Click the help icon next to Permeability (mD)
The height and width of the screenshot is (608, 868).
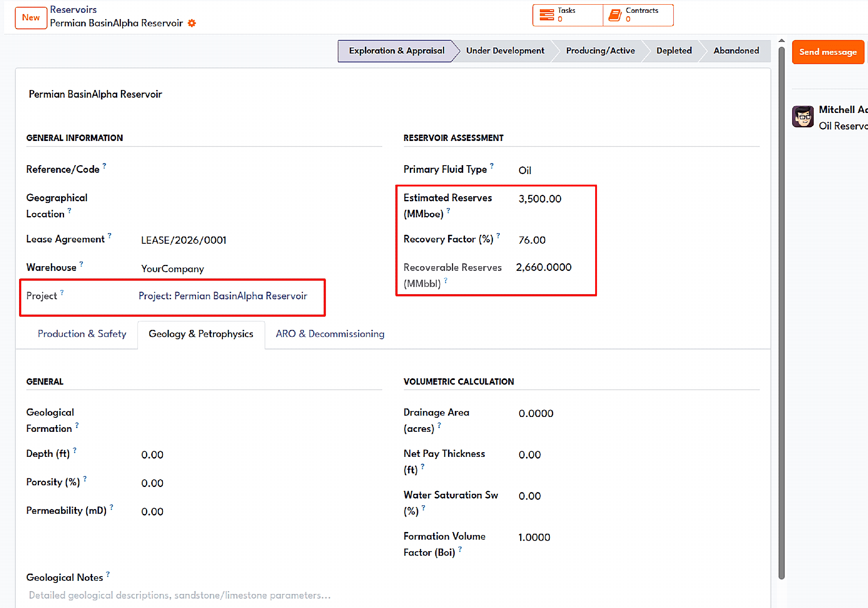pos(112,507)
